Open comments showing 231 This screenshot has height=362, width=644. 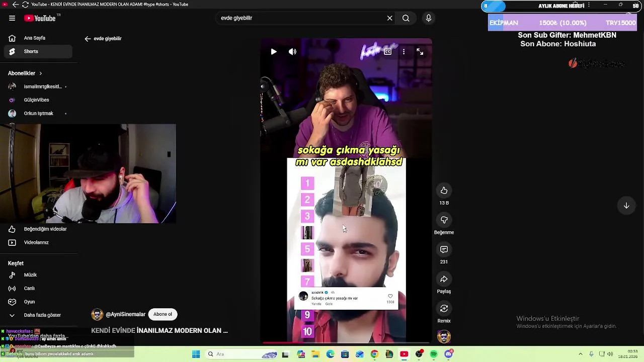coord(444,249)
